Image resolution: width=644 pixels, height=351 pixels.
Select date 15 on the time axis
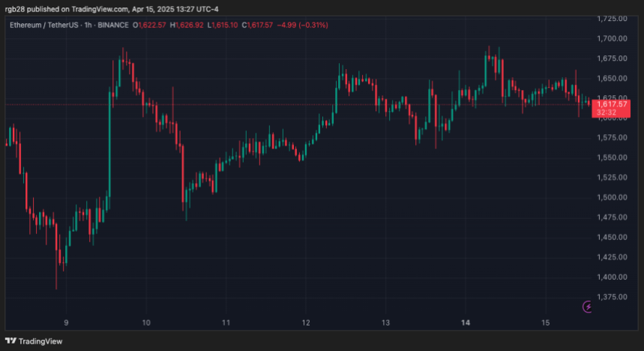point(545,322)
